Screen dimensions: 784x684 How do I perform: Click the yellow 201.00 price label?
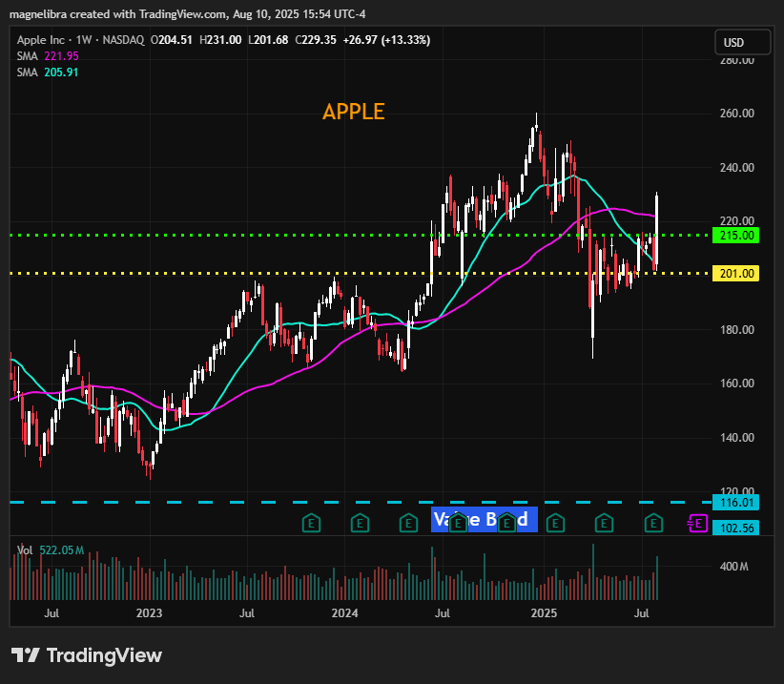(736, 274)
